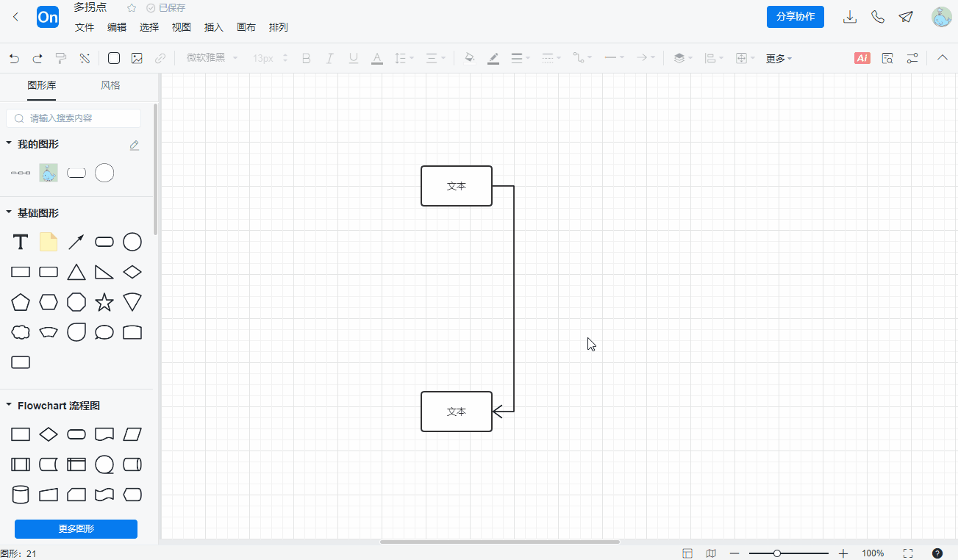
Task: Click the paper plane publish icon
Action: 906,17
